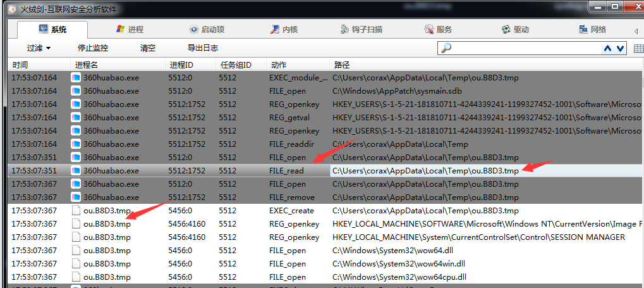Click the 360huabao.exe icon in FILE_read row

click(x=76, y=171)
